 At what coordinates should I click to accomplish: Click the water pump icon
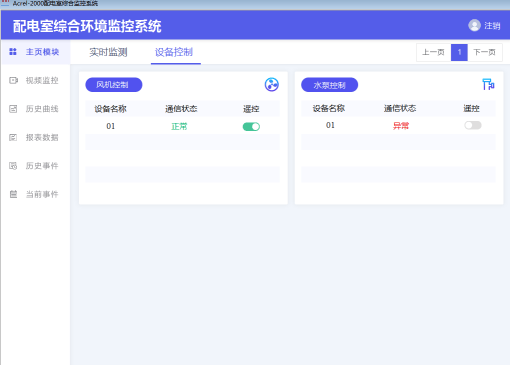(488, 84)
